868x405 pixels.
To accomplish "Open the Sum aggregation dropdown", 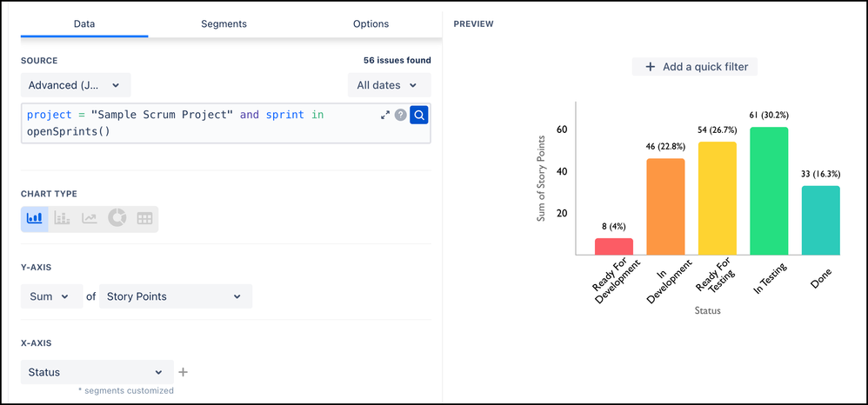I will pyautogui.click(x=51, y=296).
